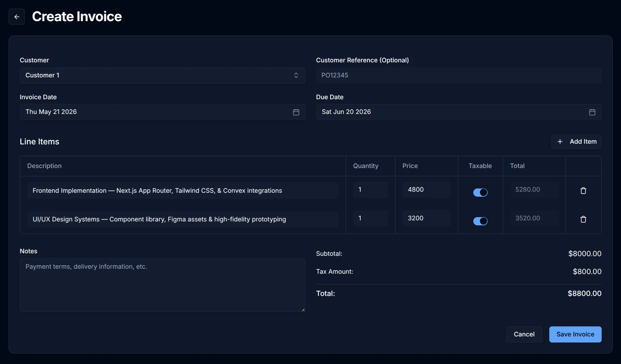The image size is (621, 364).
Task: Click the Tax Amount value $800.00
Action: (587, 272)
